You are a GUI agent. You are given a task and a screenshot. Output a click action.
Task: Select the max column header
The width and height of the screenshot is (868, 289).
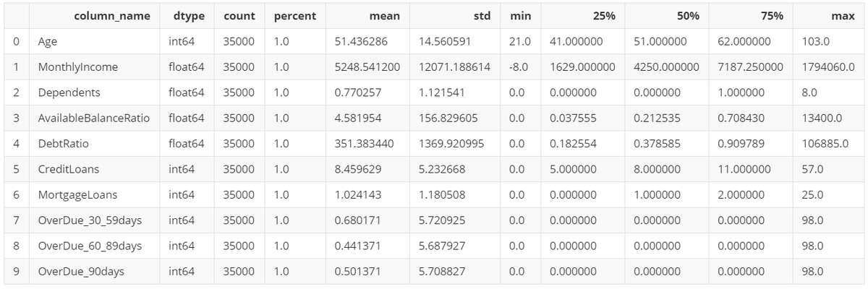(x=843, y=16)
